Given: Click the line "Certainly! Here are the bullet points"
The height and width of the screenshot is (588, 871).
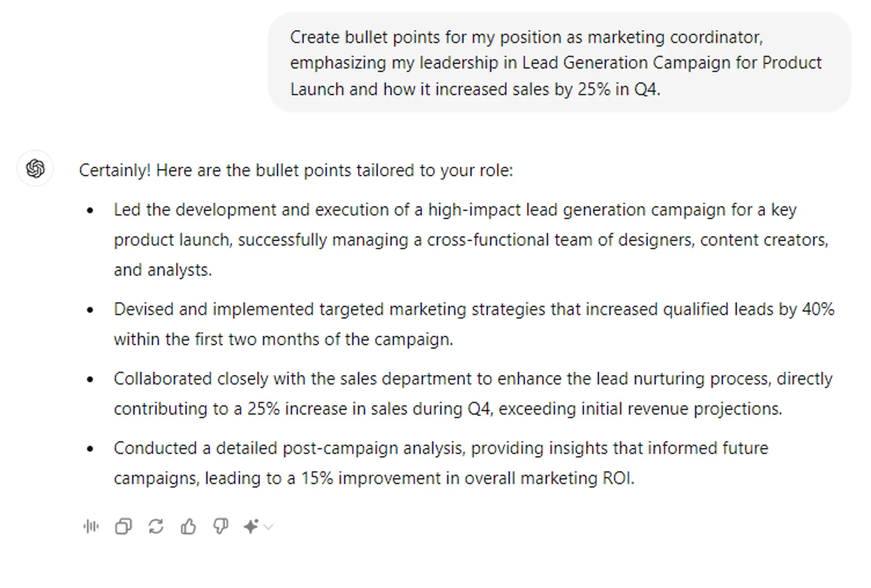Looking at the screenshot, I should 296,170.
